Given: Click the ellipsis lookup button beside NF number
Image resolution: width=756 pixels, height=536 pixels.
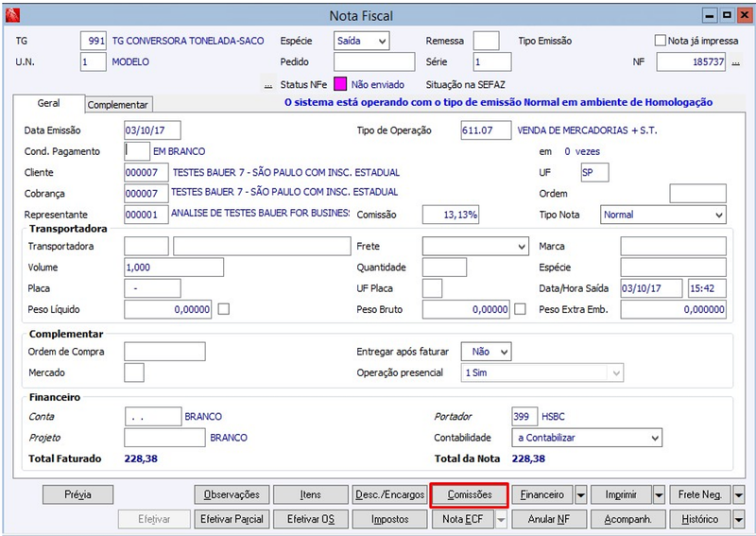Looking at the screenshot, I should coord(736,62).
